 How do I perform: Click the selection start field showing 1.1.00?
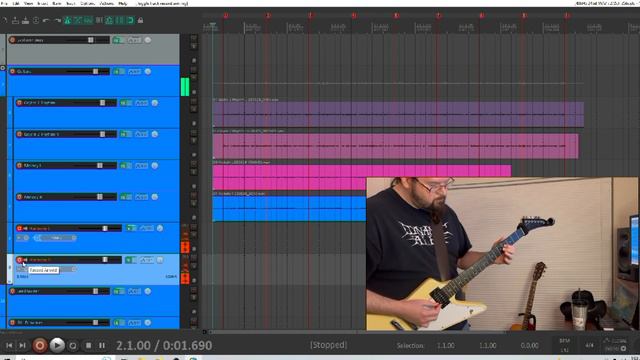point(445,346)
